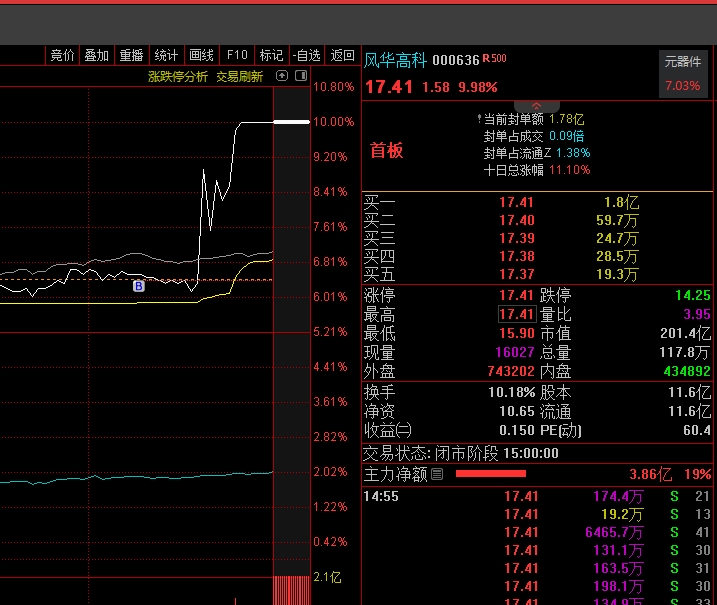Viewport: 717px width, 605px height.
Task: Click the 标记 mark button
Action: click(x=271, y=55)
